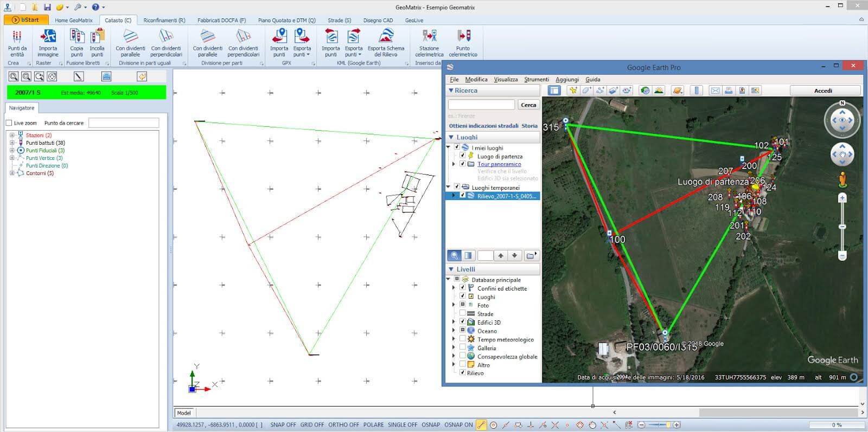868x432 pixels.
Task: Uncheck I miei luoghi checkbox
Action: point(457,147)
